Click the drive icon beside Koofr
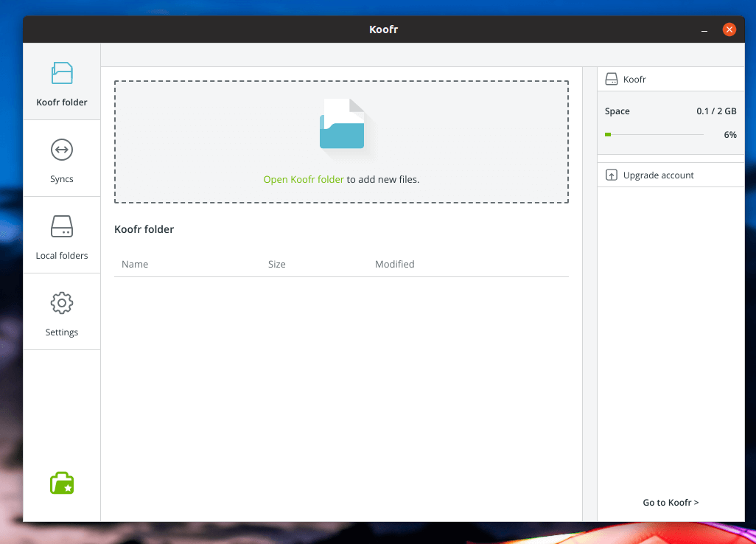Viewport: 756px width, 544px height. 611,79
